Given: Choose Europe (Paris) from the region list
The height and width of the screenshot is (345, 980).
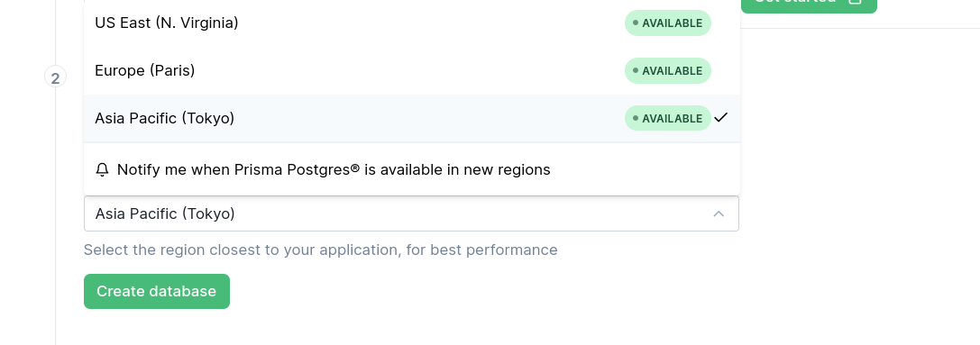Looking at the screenshot, I should tap(412, 70).
